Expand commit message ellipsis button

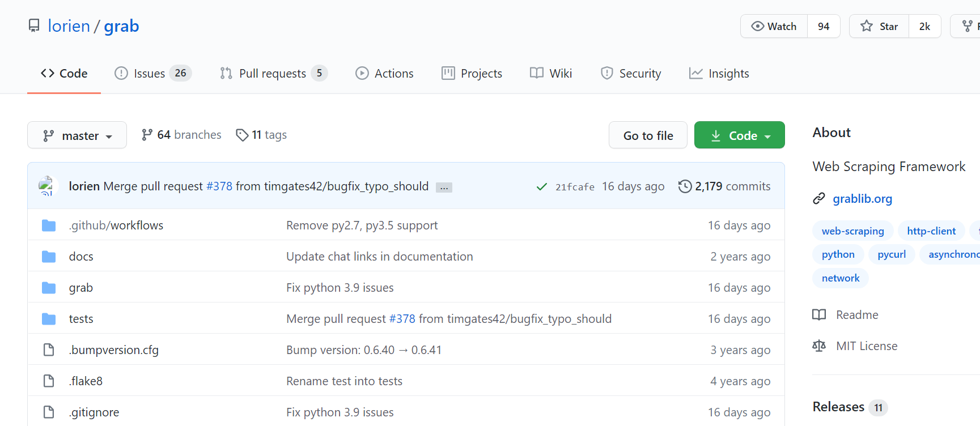444,188
